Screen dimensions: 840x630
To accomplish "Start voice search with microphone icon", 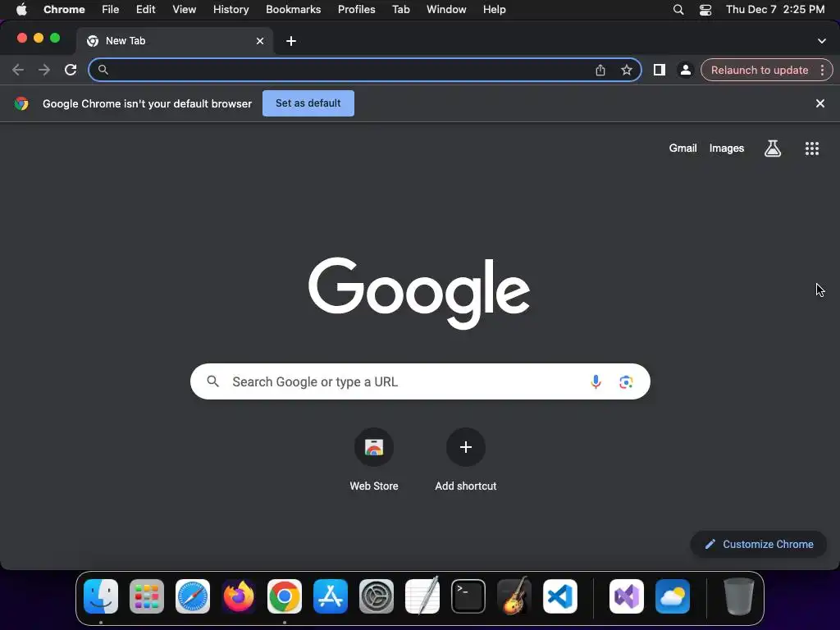I will 596,381.
